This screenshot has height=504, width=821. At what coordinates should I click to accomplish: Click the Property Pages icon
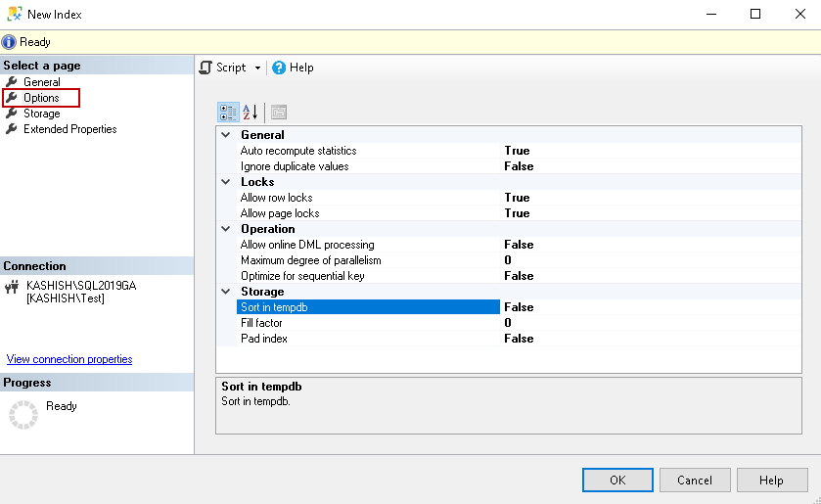(x=279, y=112)
